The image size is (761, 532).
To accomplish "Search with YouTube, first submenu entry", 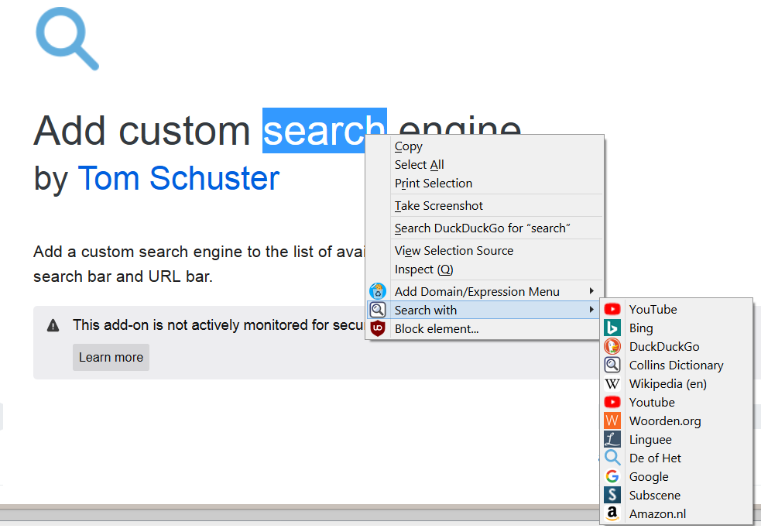I will pyautogui.click(x=677, y=309).
